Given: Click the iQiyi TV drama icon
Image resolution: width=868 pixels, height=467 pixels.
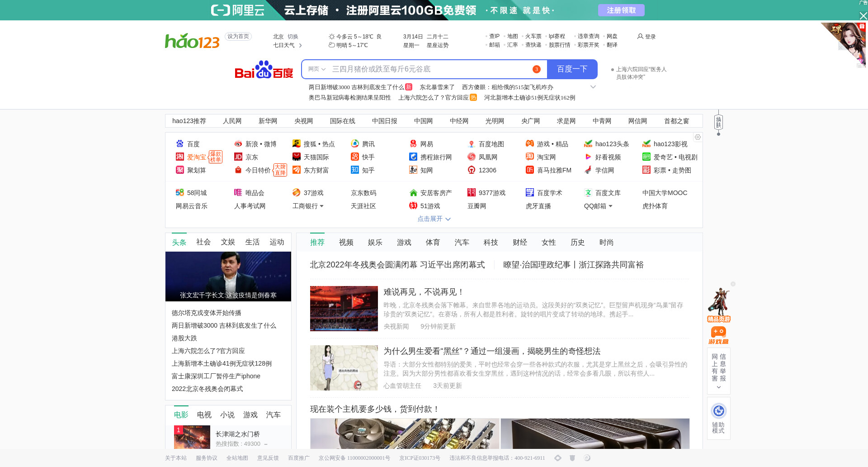Looking at the screenshot, I should click(646, 157).
